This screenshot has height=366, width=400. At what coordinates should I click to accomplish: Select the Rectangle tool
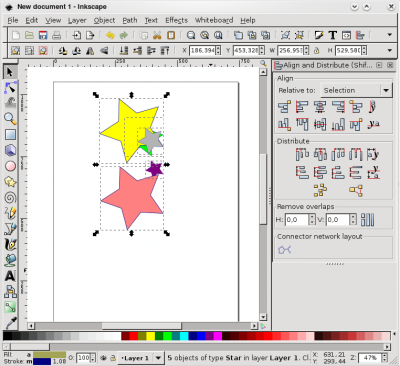(x=10, y=134)
